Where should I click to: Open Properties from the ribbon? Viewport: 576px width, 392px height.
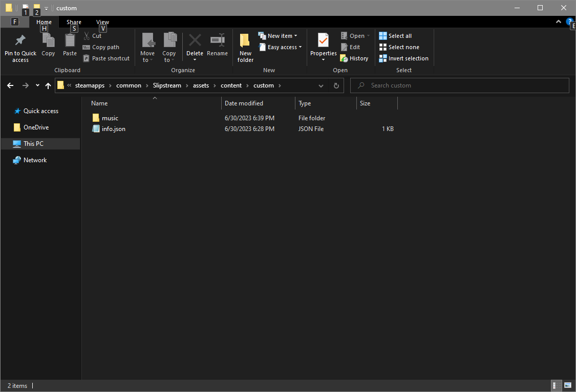click(x=323, y=45)
